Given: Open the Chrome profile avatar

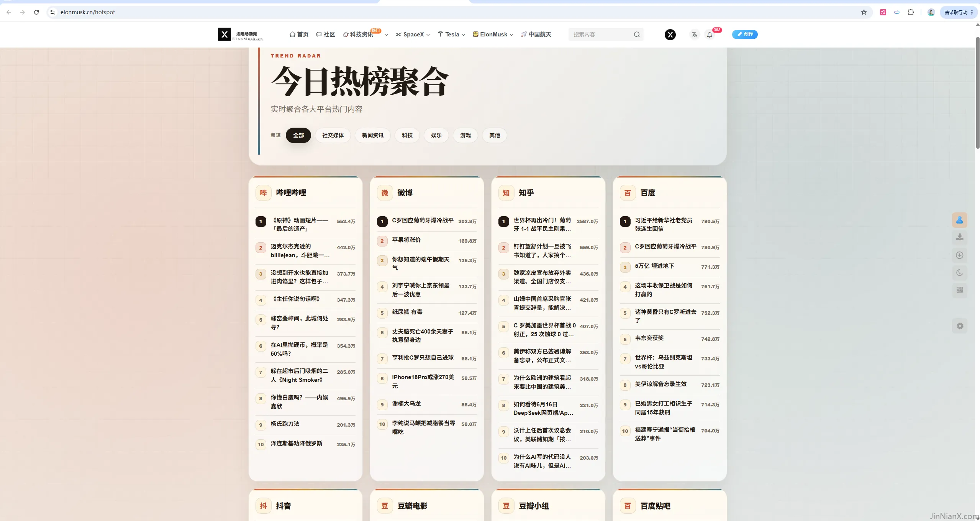Looking at the screenshot, I should [x=931, y=12].
